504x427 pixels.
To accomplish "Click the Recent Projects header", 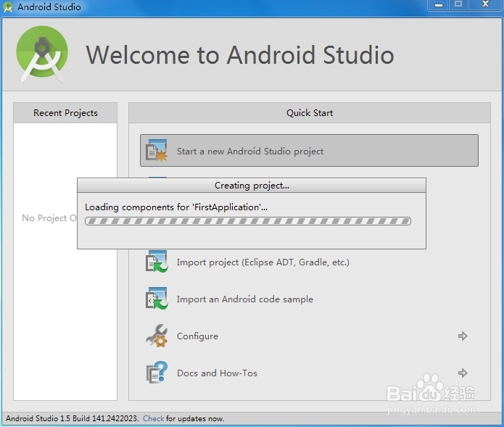I will [65, 113].
